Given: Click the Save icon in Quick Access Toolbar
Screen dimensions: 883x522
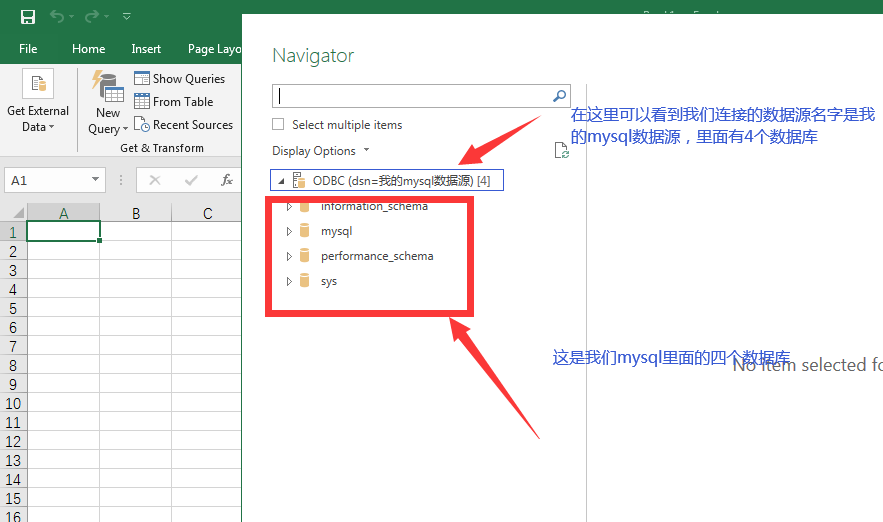Looking at the screenshot, I should point(28,17).
